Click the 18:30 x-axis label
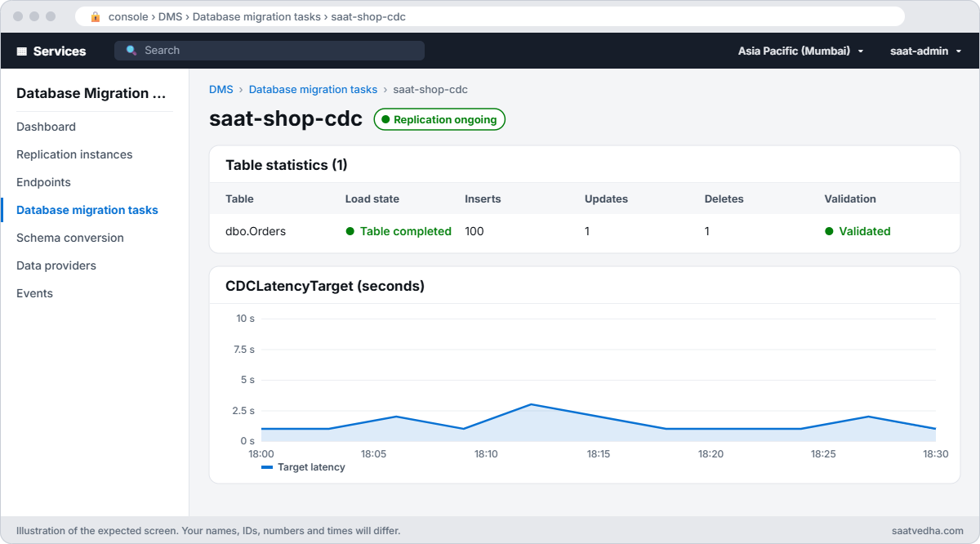The width and height of the screenshot is (980, 544). pyautogui.click(x=936, y=453)
